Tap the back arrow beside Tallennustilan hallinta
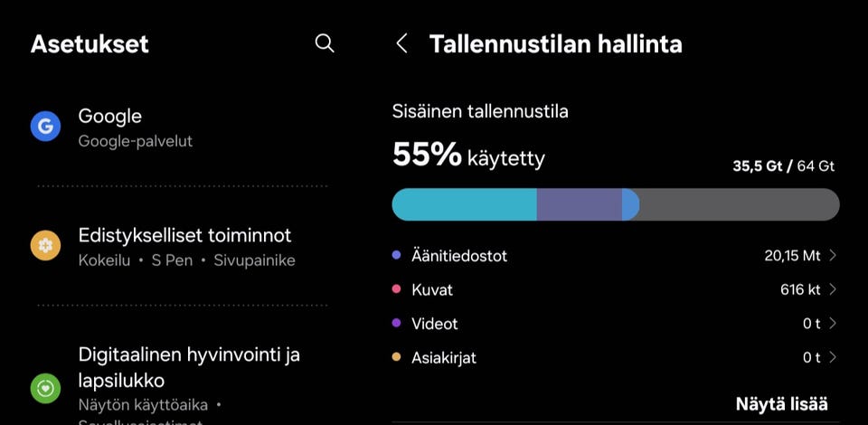The image size is (868, 425). point(402,43)
